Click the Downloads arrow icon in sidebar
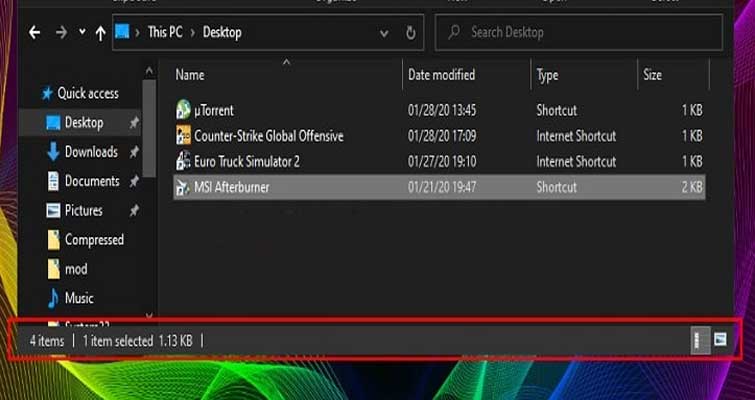 click(x=53, y=152)
